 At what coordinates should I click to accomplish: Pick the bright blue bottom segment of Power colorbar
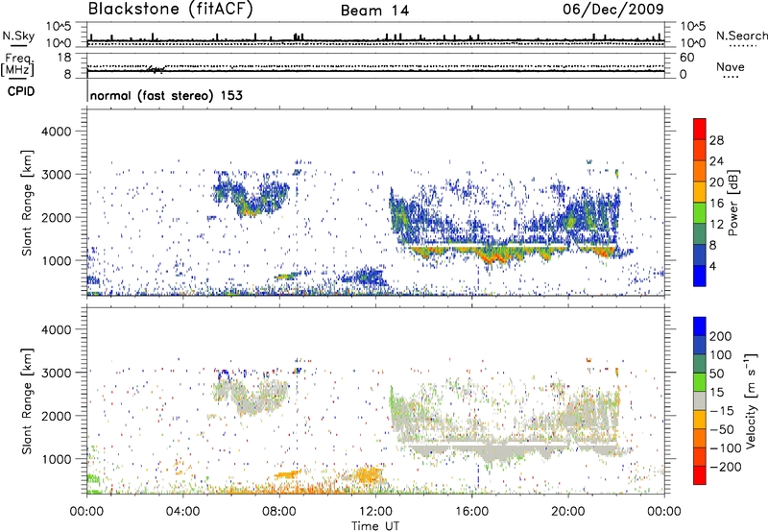pos(700,276)
